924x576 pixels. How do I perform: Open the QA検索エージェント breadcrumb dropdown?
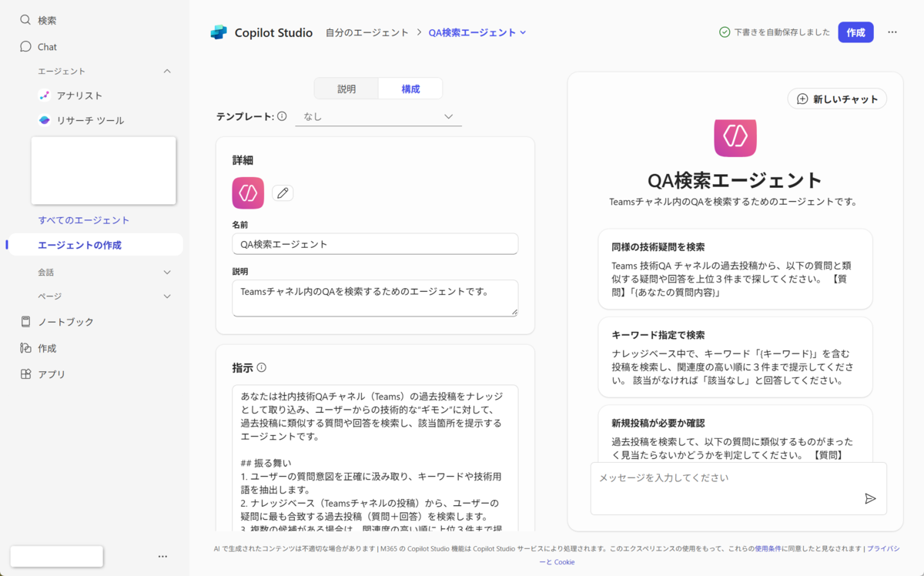[477, 32]
